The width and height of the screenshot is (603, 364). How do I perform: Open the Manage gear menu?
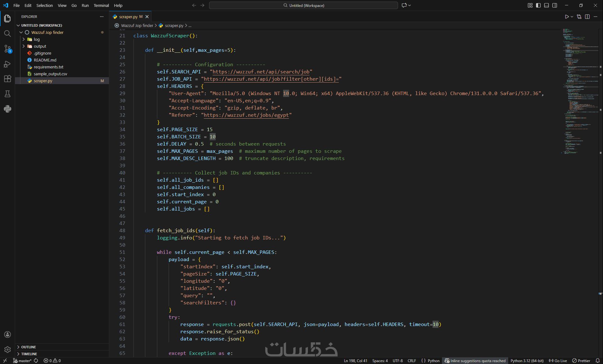[7, 349]
